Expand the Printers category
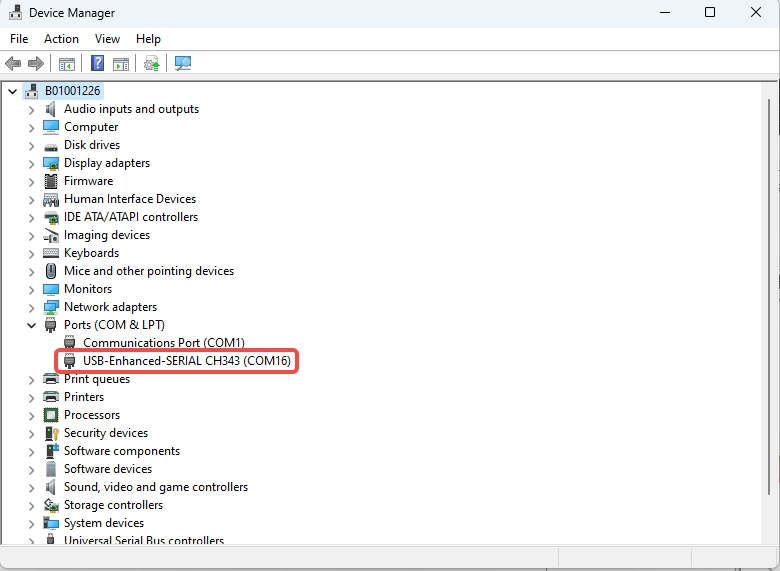The image size is (780, 571). point(31,398)
